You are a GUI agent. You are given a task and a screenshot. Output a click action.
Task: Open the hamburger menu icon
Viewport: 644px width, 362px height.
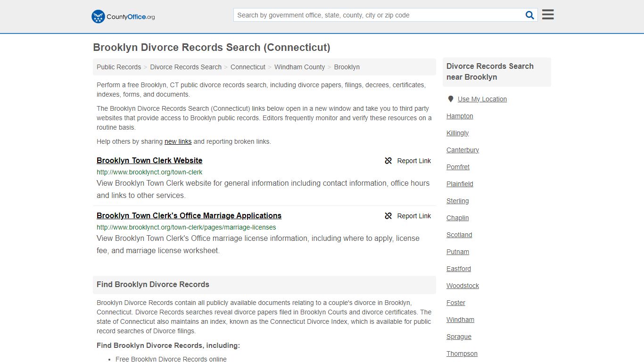[548, 15]
